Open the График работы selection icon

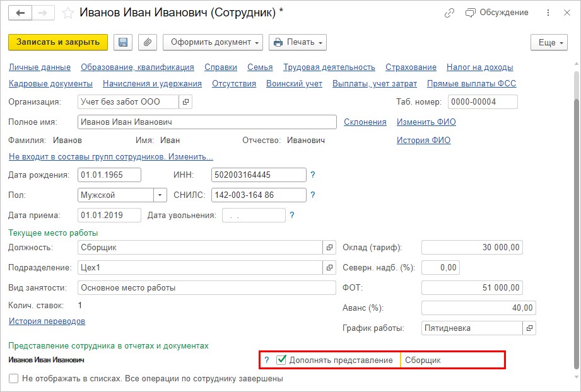click(529, 328)
